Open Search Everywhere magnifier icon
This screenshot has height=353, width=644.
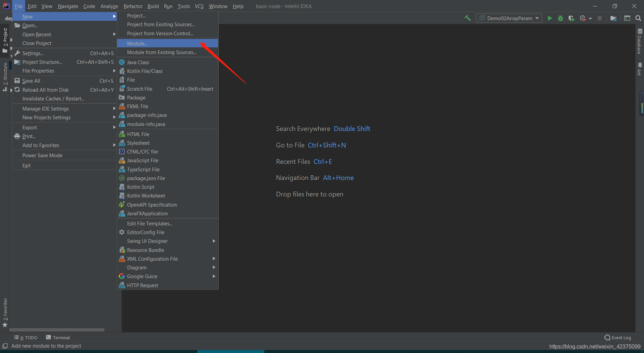click(638, 18)
